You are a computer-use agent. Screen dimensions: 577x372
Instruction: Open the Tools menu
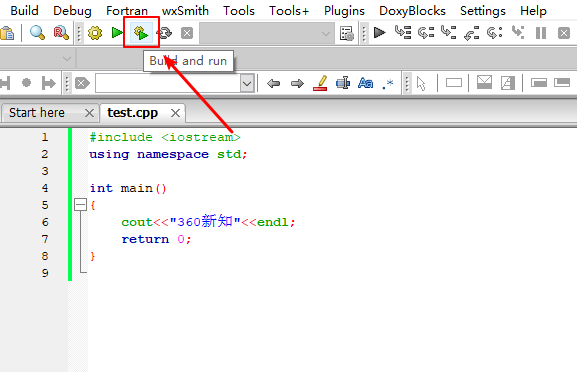(x=238, y=11)
